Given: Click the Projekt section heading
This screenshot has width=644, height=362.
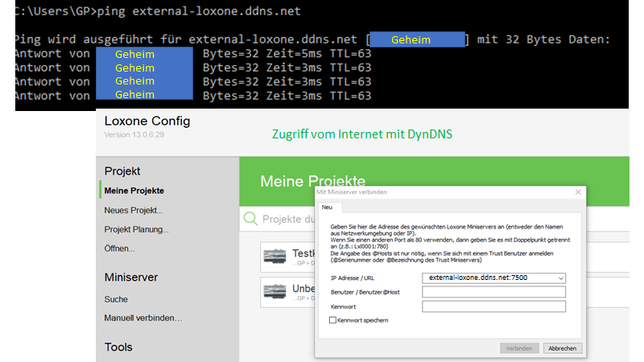Looking at the screenshot, I should (122, 171).
